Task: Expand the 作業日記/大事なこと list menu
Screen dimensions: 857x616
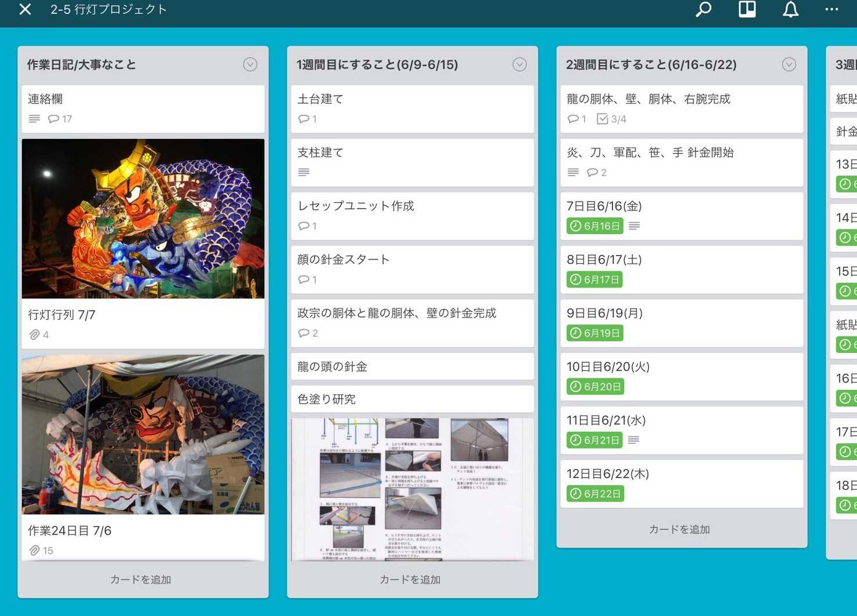Action: (x=250, y=64)
